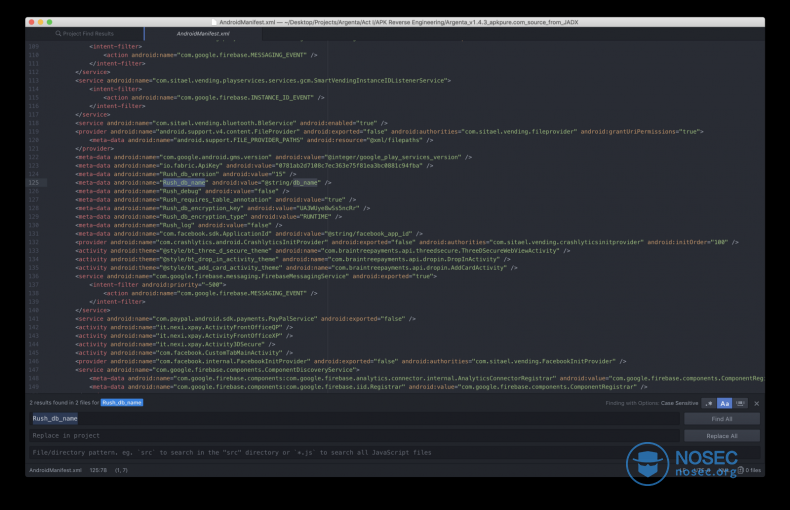Click the window title AndroidManifest.xml path
Screen dimensions: 790x510
[399, 22]
